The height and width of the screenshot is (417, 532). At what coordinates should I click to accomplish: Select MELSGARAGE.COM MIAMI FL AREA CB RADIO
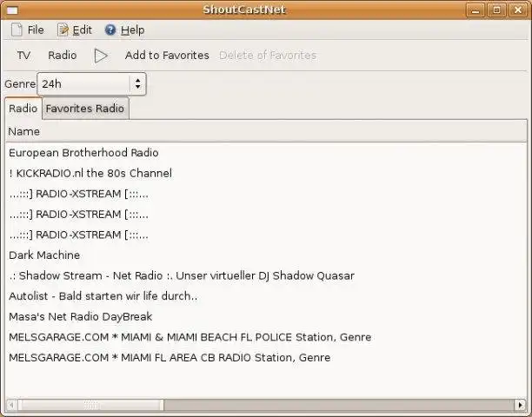pos(266,358)
